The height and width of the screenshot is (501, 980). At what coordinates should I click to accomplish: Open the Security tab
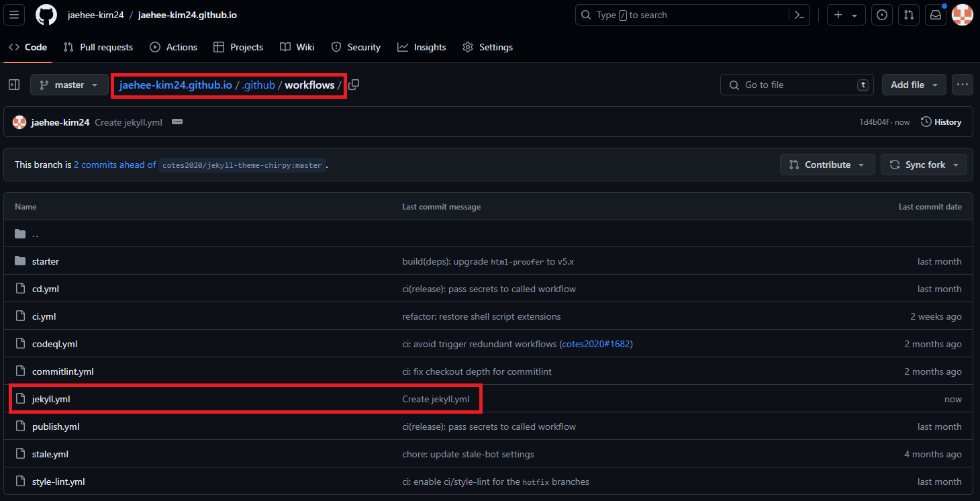(x=356, y=47)
